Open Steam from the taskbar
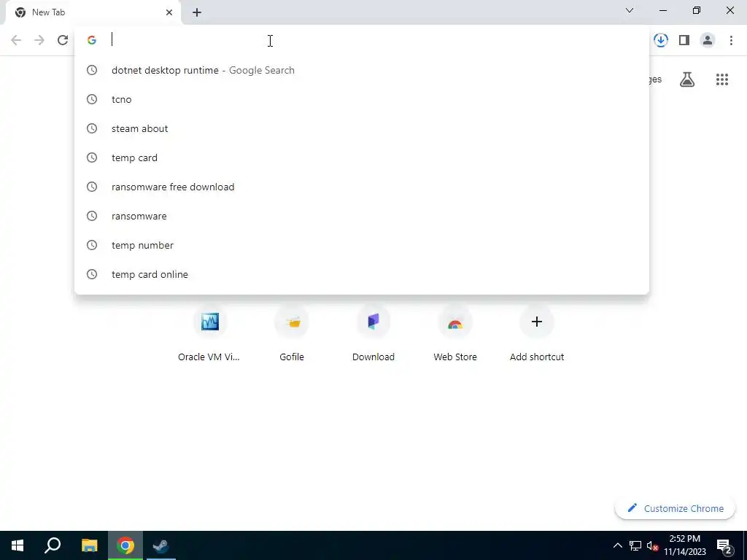 click(x=161, y=545)
